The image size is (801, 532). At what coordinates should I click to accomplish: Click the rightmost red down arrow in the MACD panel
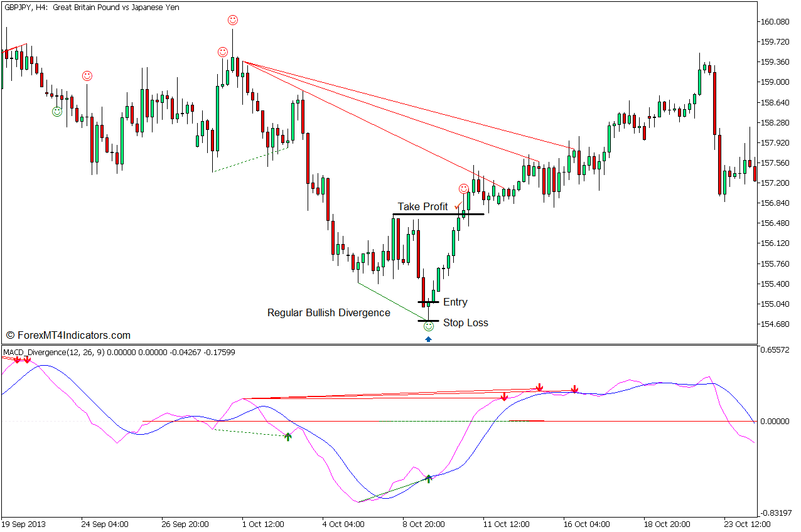[x=574, y=390]
